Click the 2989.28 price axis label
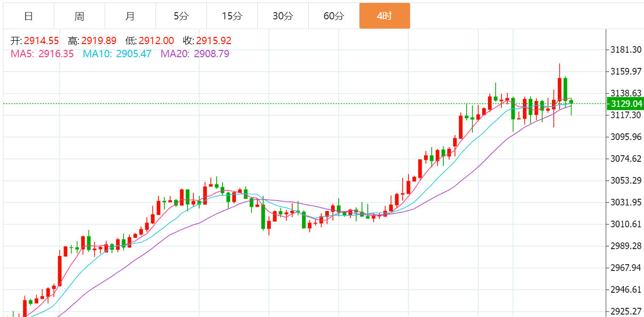644x317 pixels. pyautogui.click(x=627, y=246)
